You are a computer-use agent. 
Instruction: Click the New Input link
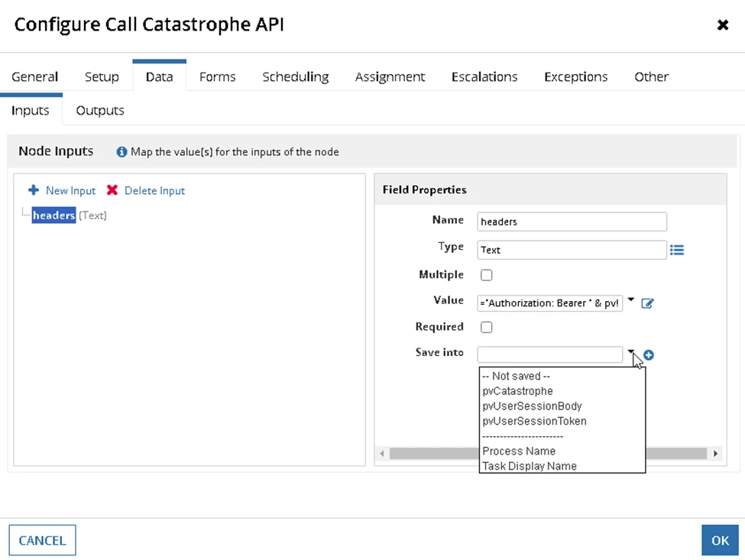click(70, 190)
